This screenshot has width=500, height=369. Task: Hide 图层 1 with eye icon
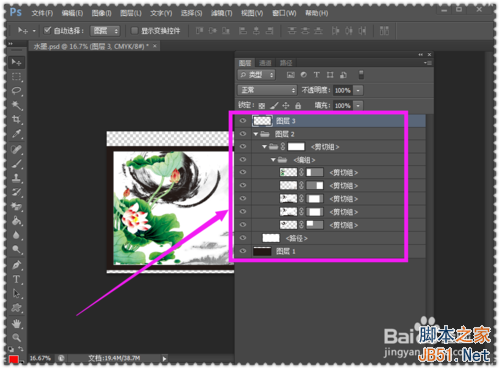(x=243, y=251)
